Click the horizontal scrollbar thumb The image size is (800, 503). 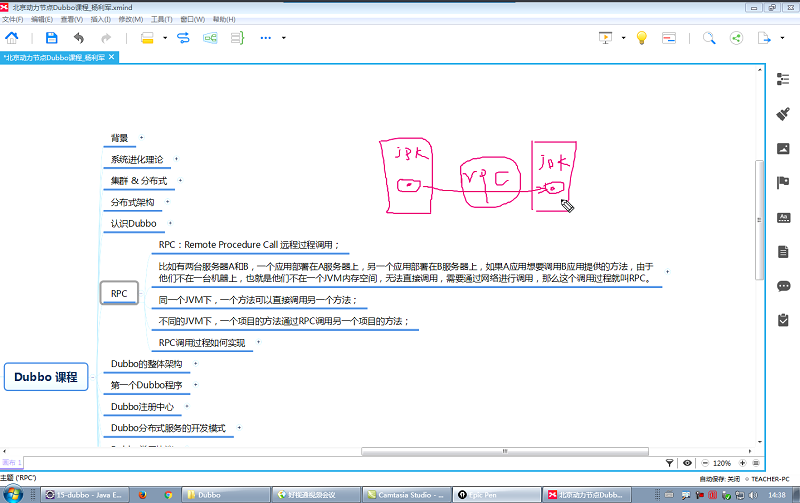click(505, 451)
